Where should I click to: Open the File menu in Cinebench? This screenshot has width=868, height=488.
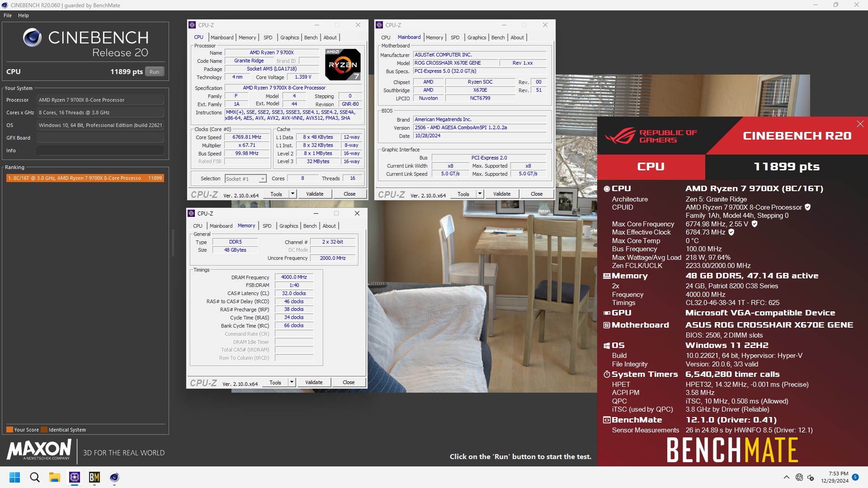tap(8, 15)
